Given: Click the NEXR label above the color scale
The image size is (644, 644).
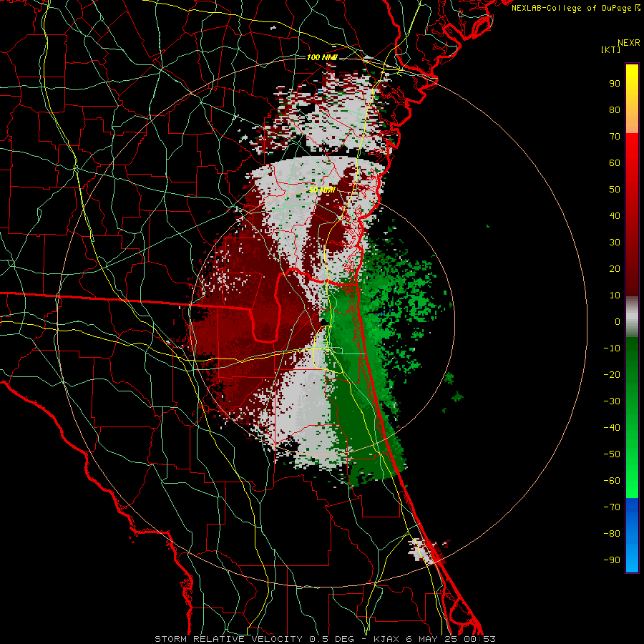Looking at the screenshot, I should pos(628,43).
